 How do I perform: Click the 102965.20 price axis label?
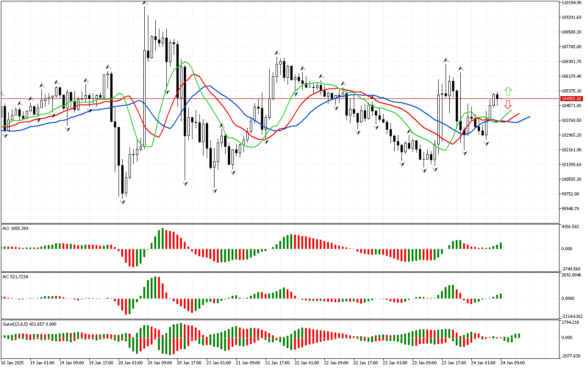coord(572,135)
